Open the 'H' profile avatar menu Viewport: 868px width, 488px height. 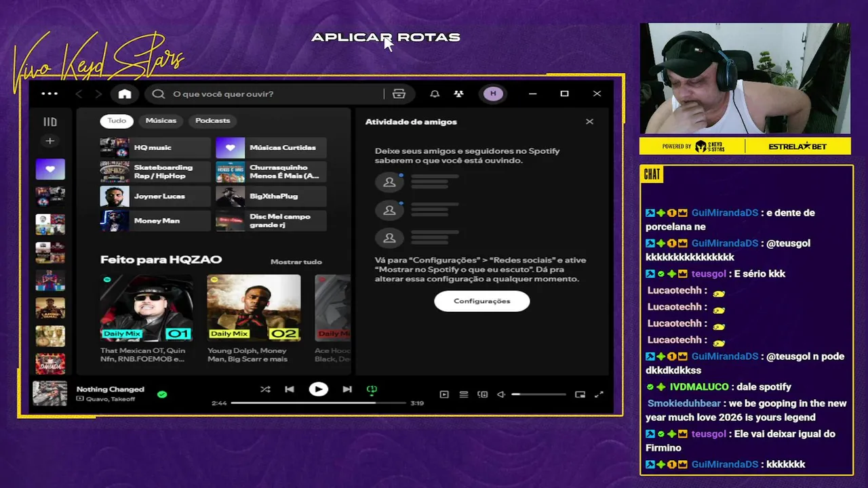[x=493, y=94]
